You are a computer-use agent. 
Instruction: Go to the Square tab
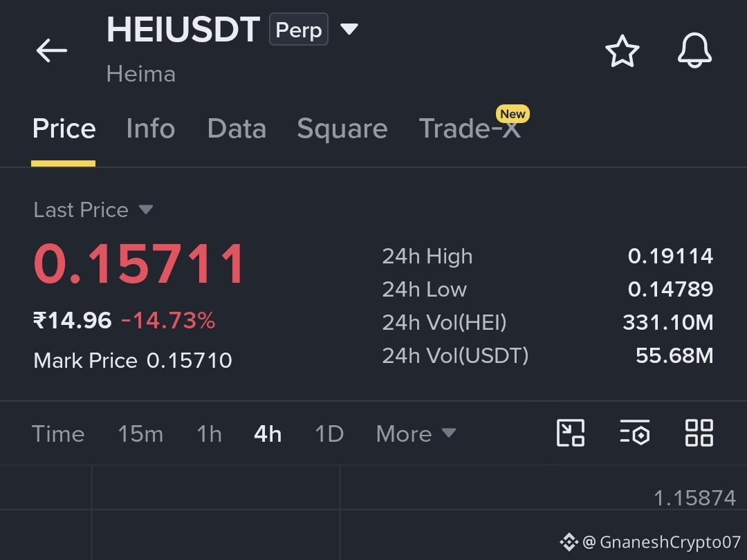click(342, 129)
